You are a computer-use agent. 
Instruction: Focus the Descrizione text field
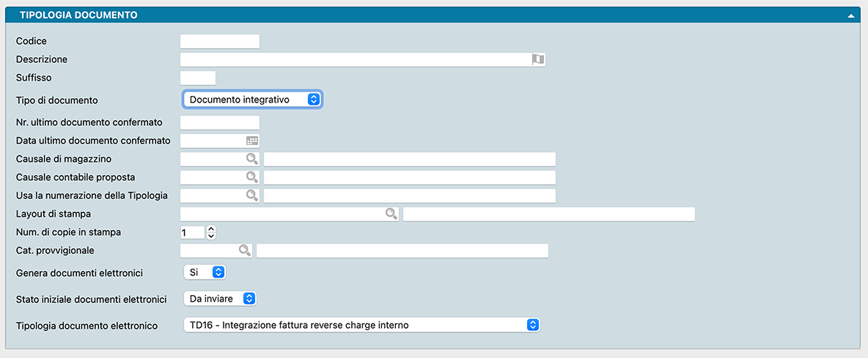(x=355, y=59)
